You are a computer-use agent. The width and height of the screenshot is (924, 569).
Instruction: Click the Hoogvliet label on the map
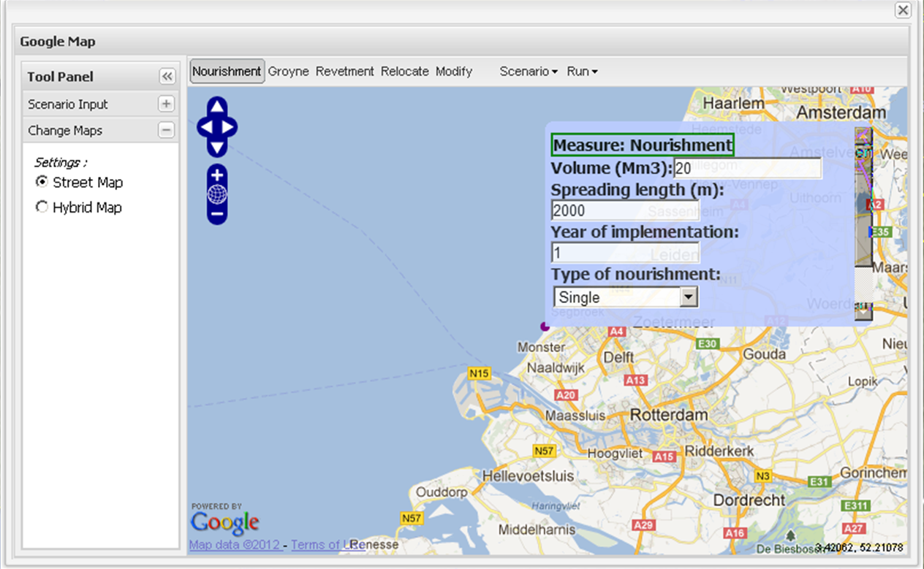point(615,453)
